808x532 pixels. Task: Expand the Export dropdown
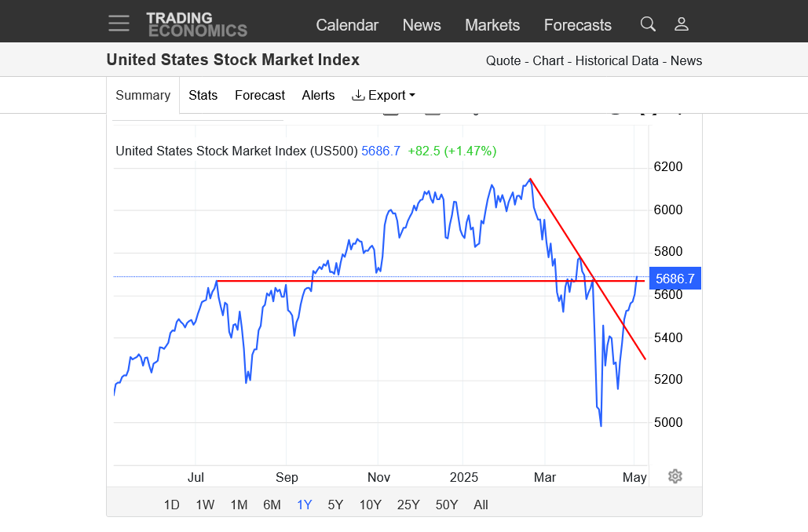383,95
